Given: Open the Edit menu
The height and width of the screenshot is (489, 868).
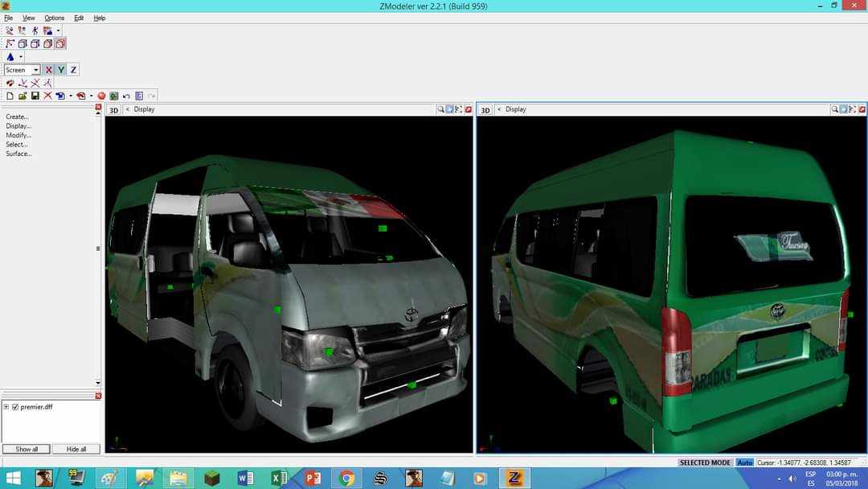Looking at the screenshot, I should tap(79, 18).
